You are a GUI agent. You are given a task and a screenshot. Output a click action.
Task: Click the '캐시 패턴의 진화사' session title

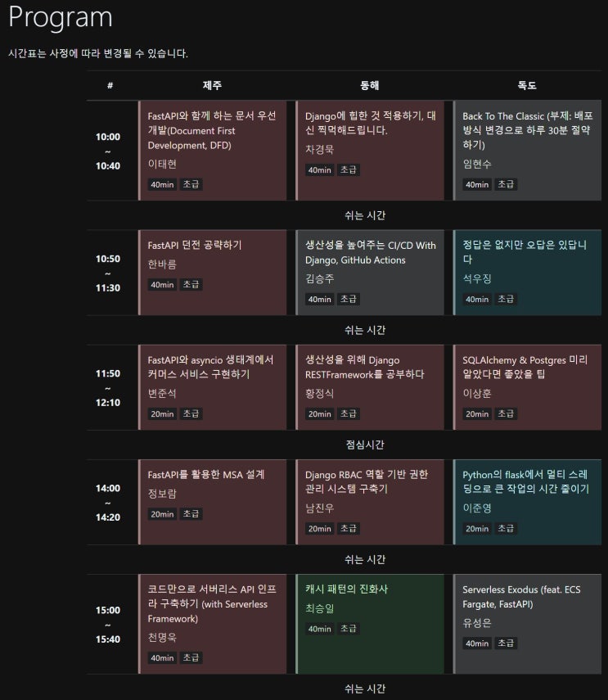[x=346, y=589]
